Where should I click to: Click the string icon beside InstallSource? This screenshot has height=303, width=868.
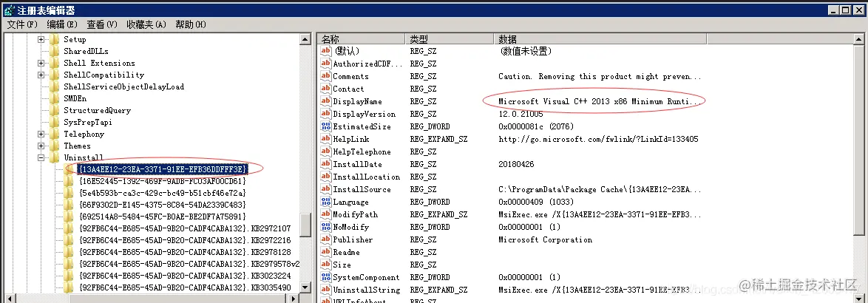point(325,189)
